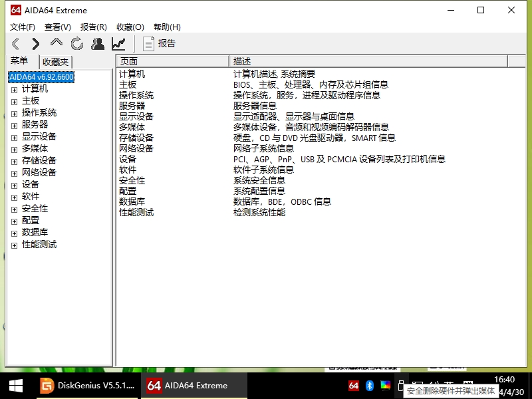532x399 pixels.
Task: Switch to the 收藏夹 tab
Action: click(x=56, y=62)
